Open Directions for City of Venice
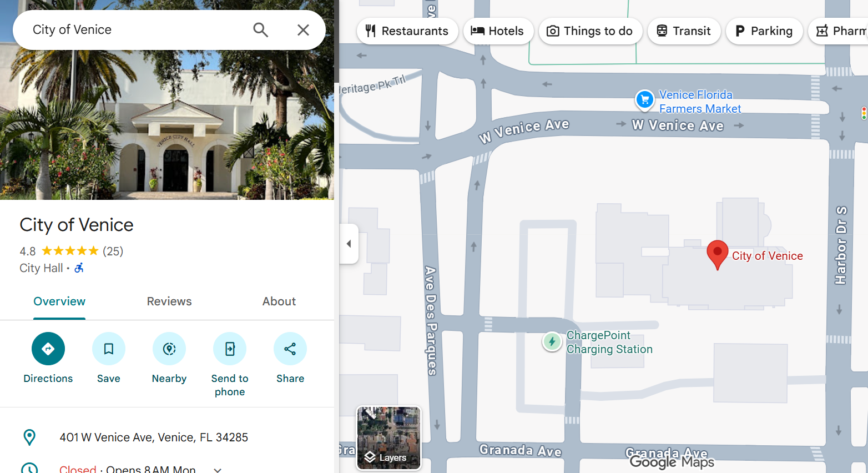Image resolution: width=868 pixels, height=473 pixels. tap(48, 358)
